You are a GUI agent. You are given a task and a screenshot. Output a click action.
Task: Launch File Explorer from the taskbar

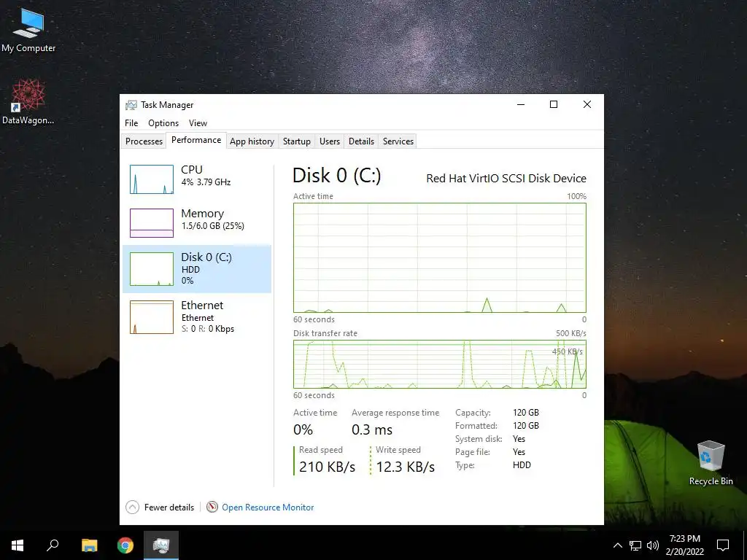[x=89, y=545]
